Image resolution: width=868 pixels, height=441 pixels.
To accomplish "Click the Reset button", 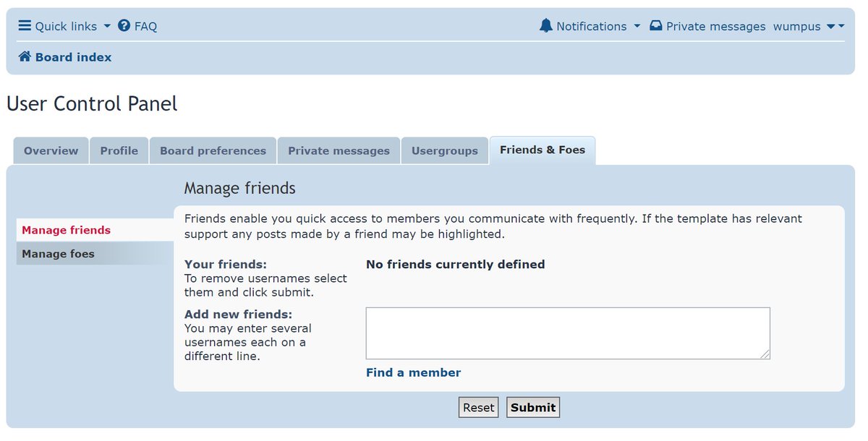I will point(478,408).
